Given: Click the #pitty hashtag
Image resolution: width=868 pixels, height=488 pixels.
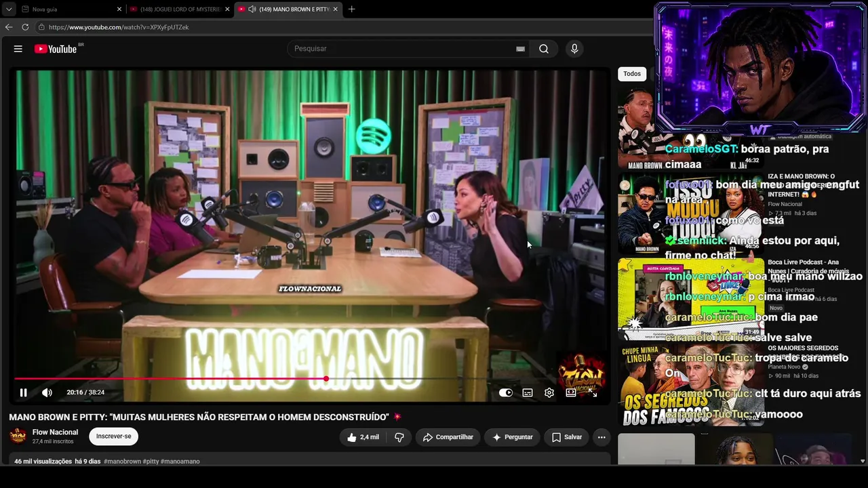Looking at the screenshot, I should (x=151, y=462).
